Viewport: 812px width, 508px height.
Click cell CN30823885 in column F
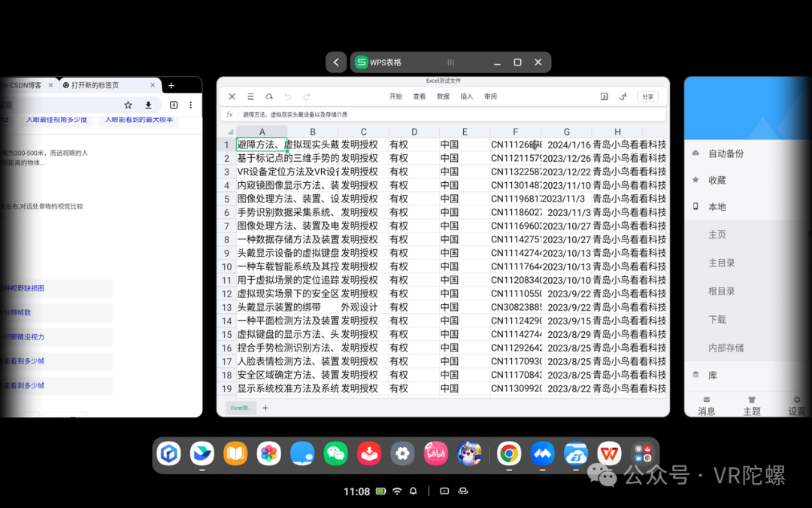516,307
